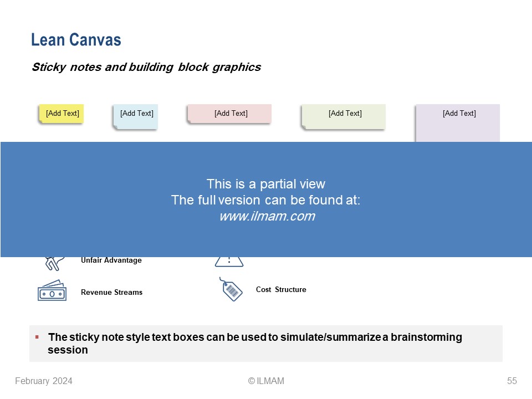Click the © ILMAM footer text
Viewport: 532px width, 399px height.
[x=266, y=381]
